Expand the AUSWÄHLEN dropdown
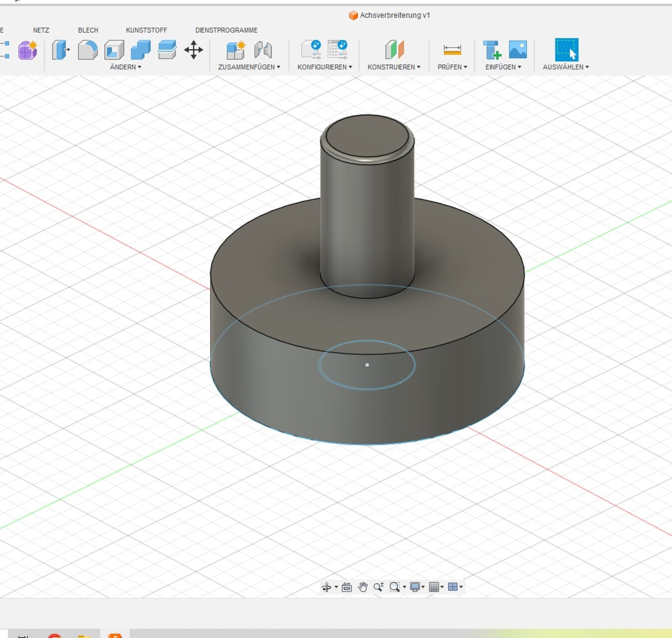This screenshot has width=672, height=638. [x=566, y=67]
